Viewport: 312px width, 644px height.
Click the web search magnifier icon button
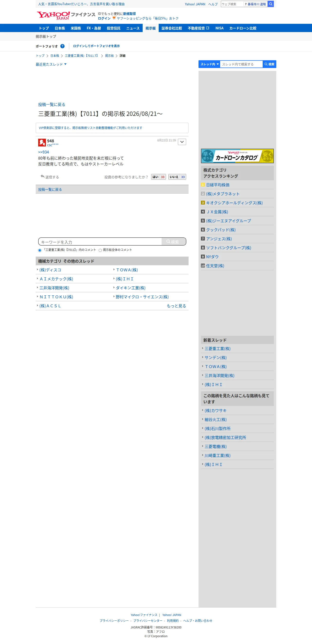click(x=271, y=4)
